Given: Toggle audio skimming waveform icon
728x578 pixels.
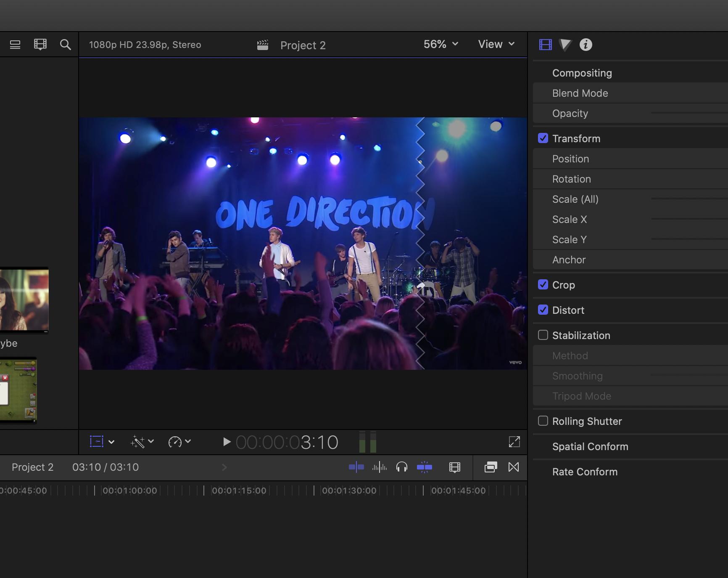Looking at the screenshot, I should pos(380,467).
